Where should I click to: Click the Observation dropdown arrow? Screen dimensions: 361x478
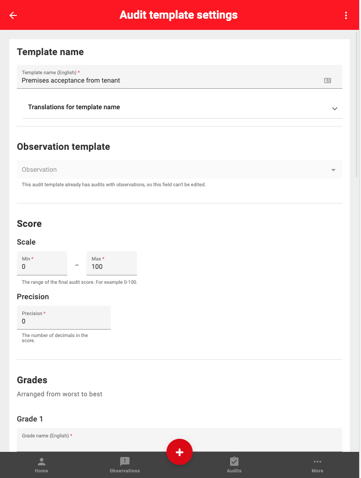pos(333,170)
